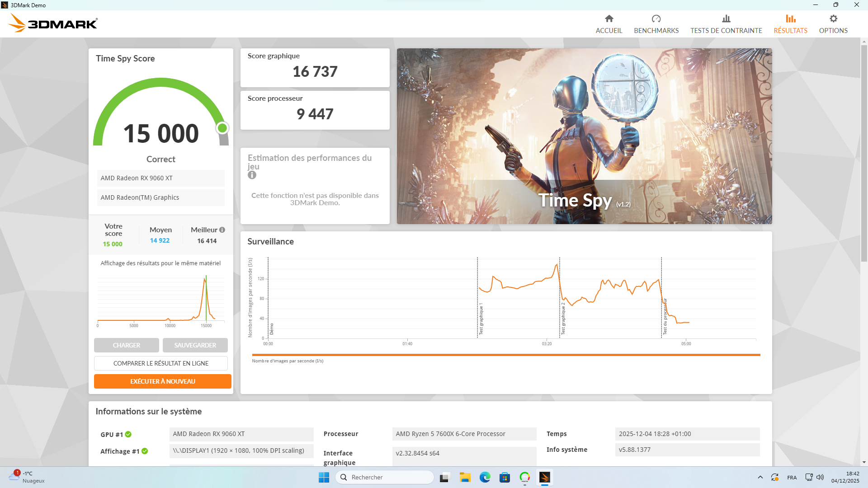Click the Time Spy preview image

point(584,136)
